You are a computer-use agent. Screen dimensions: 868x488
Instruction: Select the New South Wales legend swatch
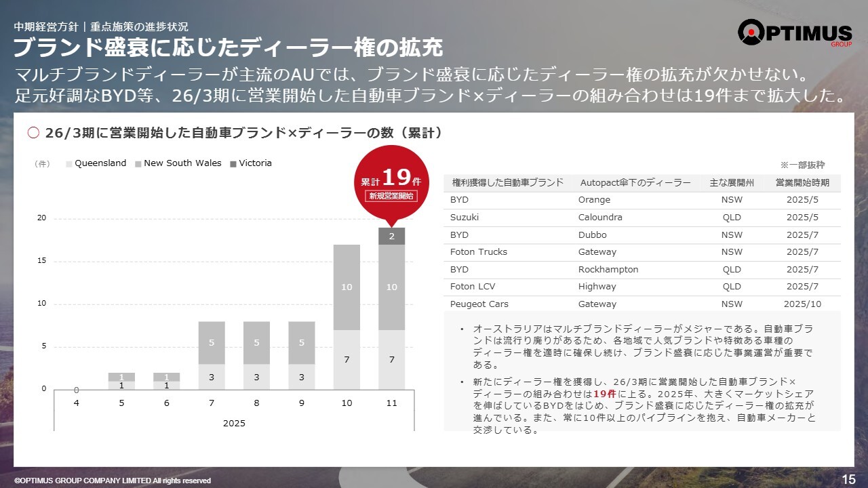click(x=138, y=163)
